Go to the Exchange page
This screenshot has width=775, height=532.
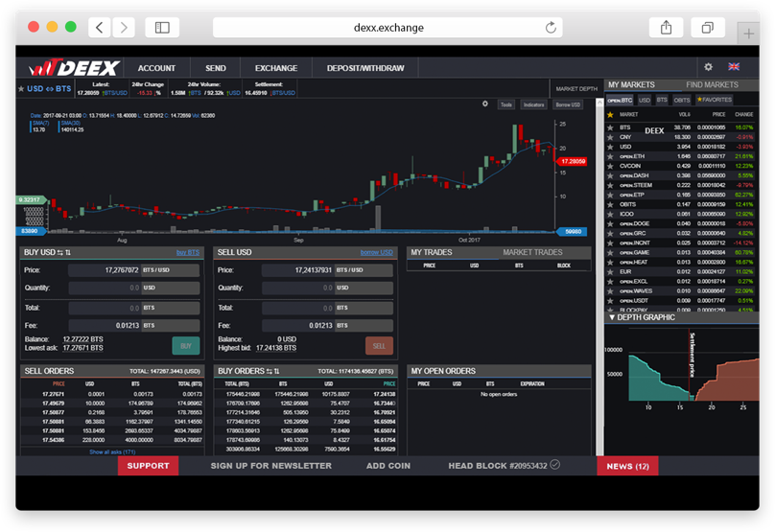click(276, 68)
